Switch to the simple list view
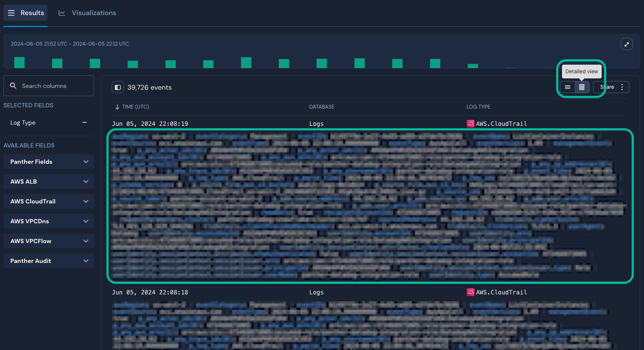This screenshot has height=350, width=644. [x=567, y=87]
